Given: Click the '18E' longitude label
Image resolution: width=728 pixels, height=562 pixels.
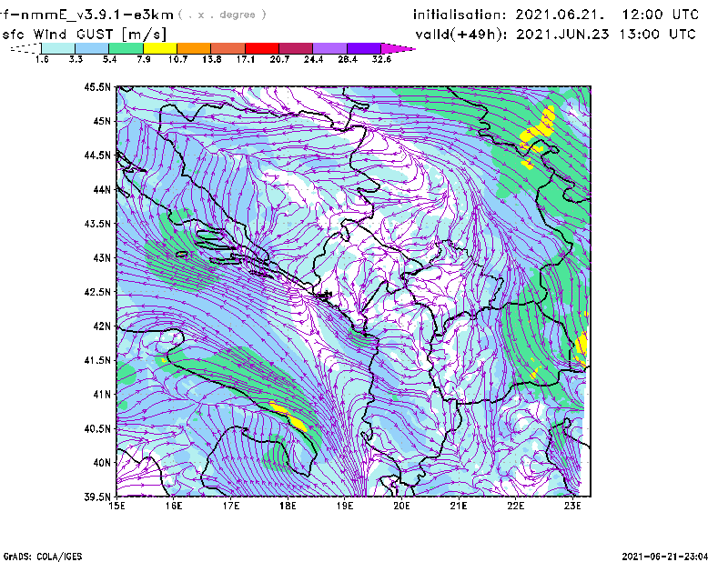Looking at the screenshot, I should (x=288, y=506).
